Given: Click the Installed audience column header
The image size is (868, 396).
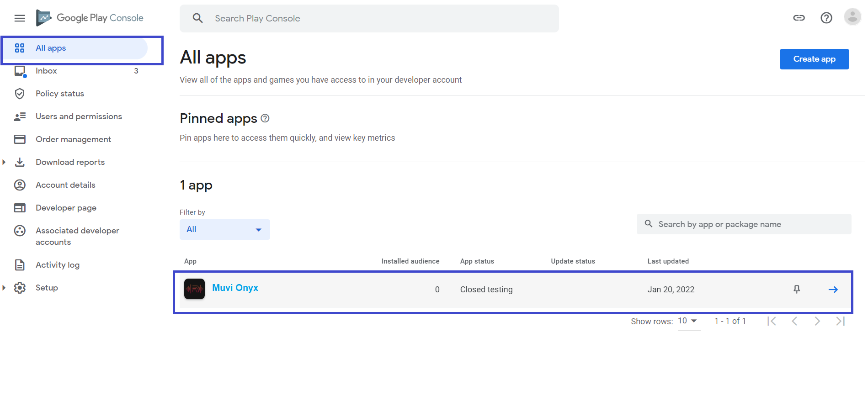Looking at the screenshot, I should coord(410,261).
